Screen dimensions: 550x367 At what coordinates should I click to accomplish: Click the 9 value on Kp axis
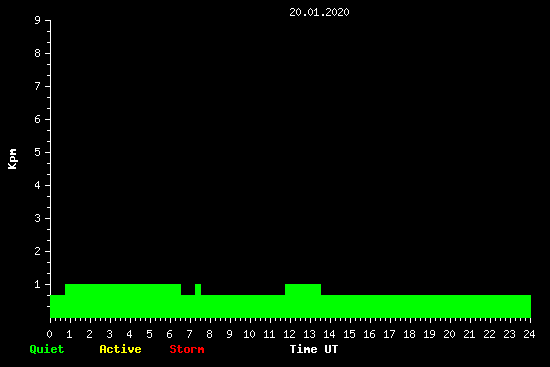click(38, 20)
